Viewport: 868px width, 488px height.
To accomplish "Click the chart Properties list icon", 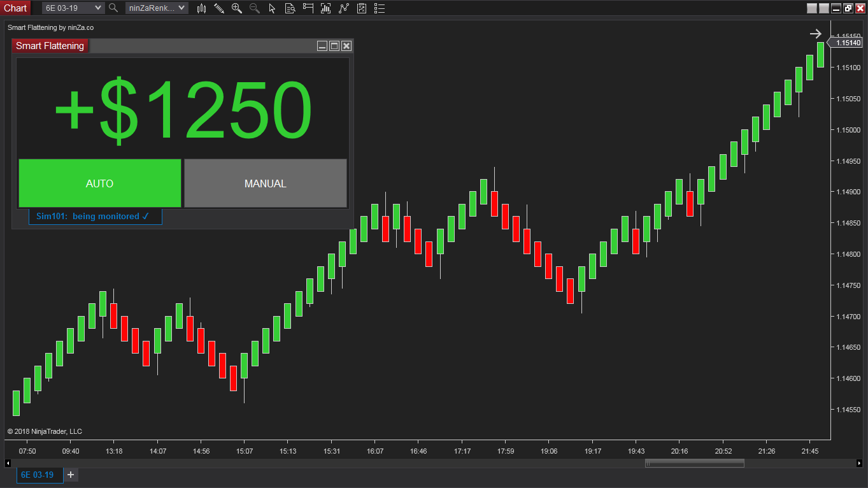I will (379, 8).
